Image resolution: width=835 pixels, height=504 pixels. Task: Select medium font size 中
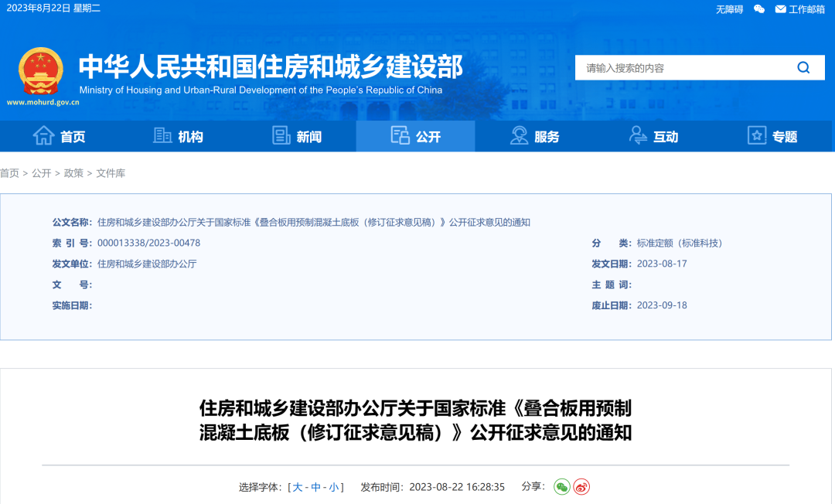pos(315,487)
